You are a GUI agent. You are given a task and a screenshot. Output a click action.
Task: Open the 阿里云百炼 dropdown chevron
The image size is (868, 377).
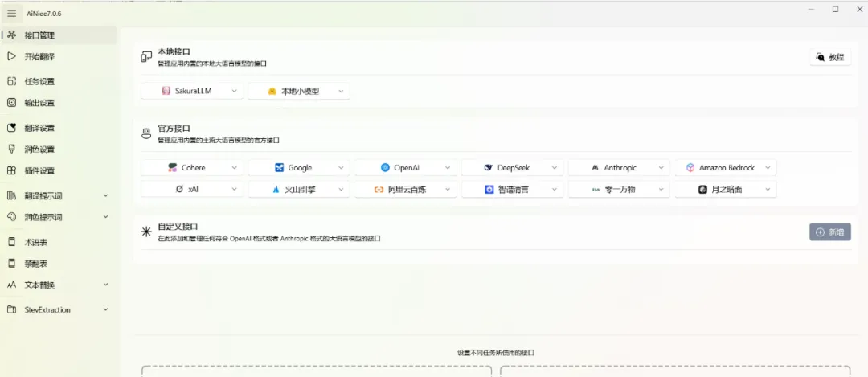click(x=448, y=190)
